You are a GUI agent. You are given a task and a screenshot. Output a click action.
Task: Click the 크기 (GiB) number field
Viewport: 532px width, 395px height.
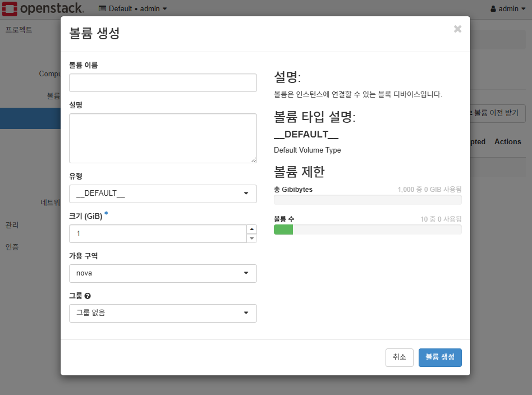(x=158, y=234)
